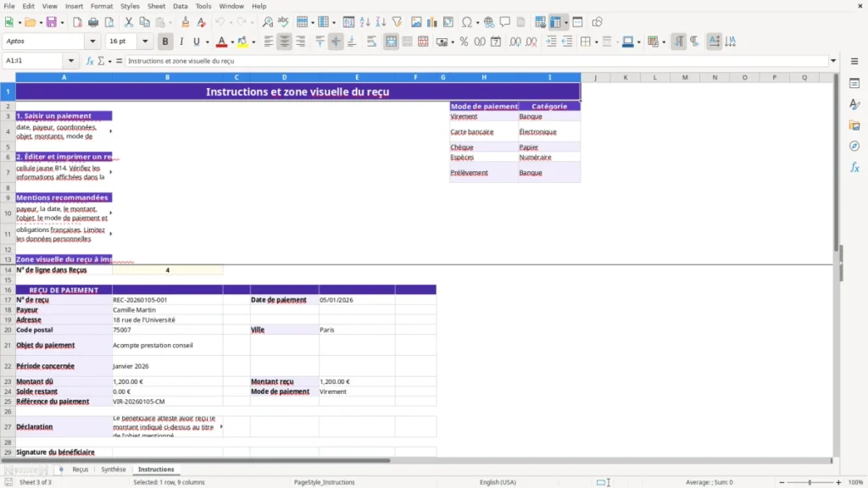
Task: Toggle Center Horizontally alignment
Action: click(x=285, y=42)
